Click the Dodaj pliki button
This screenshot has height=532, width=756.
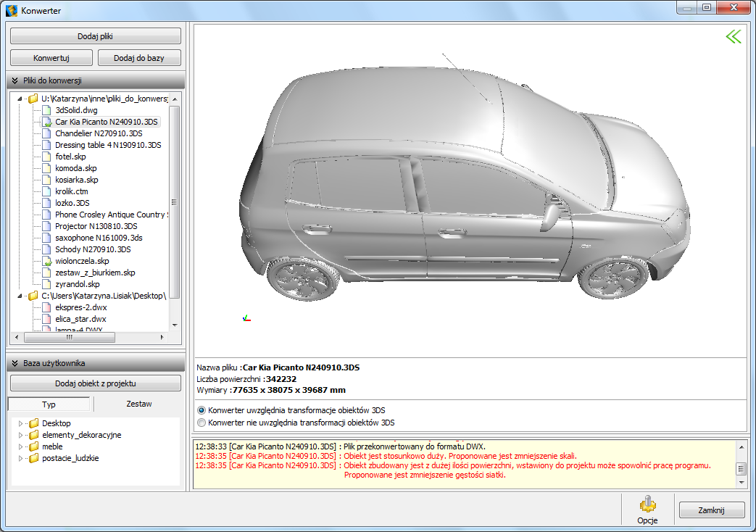coord(96,36)
